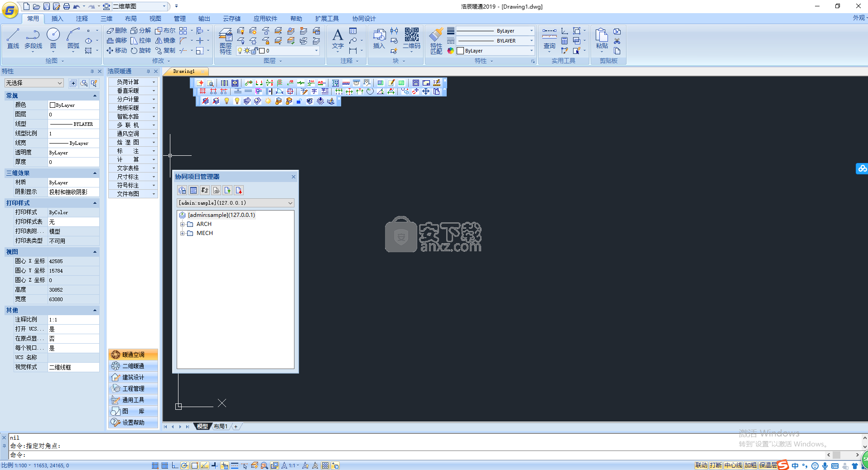Viewport: 868px width, 470px height.
Task: Click the 移动 move tool
Action: click(x=117, y=50)
